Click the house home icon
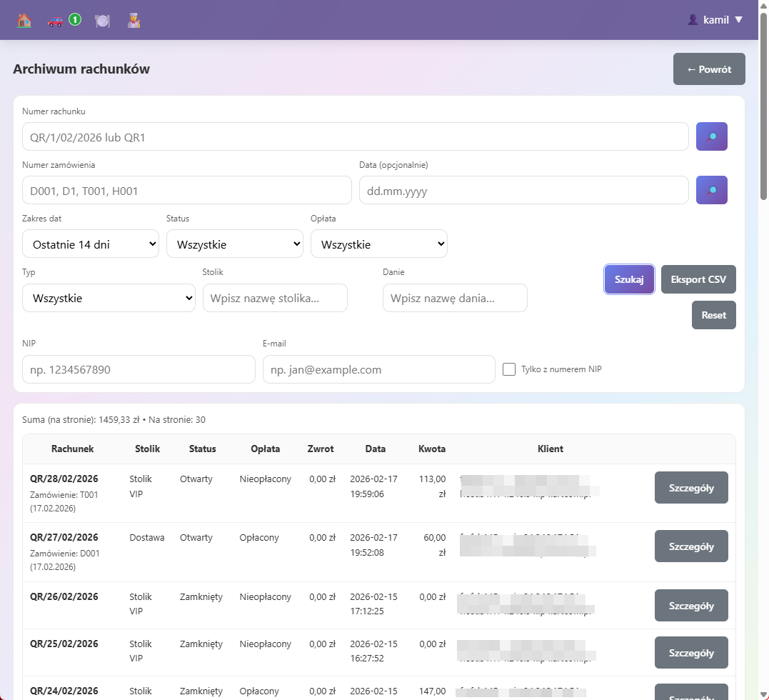769x700 pixels. tap(24, 21)
